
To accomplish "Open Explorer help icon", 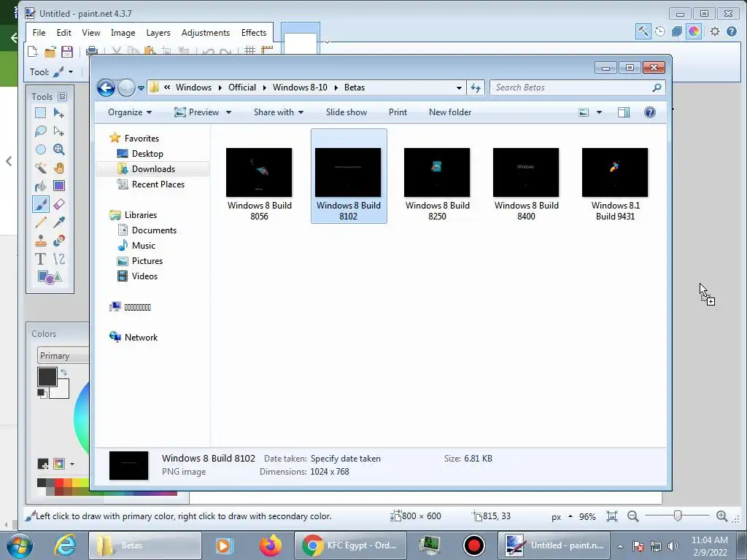I will coord(650,112).
